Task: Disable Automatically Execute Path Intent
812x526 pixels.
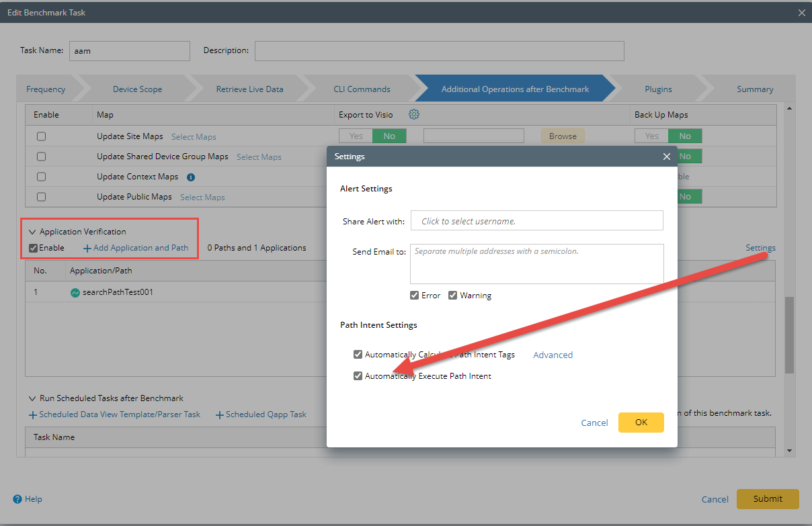Action: (358, 376)
